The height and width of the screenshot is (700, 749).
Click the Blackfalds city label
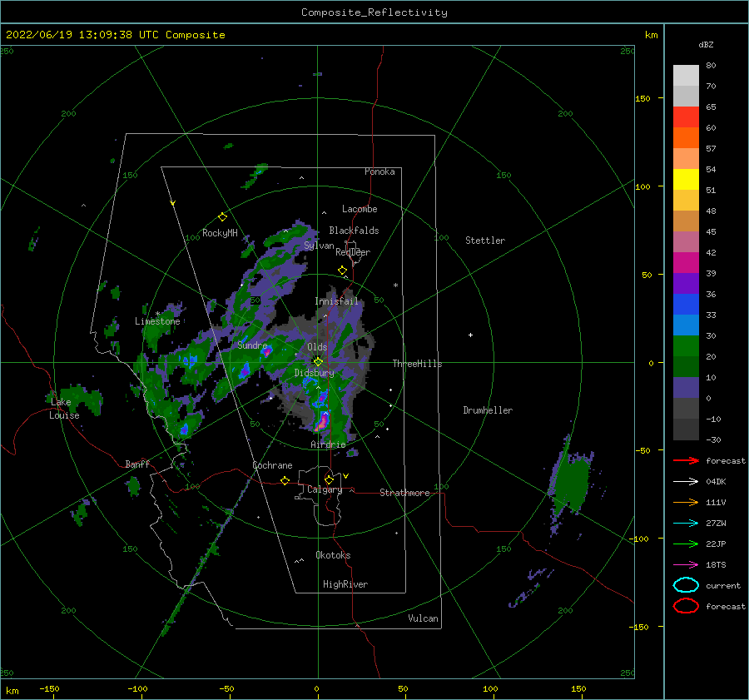[x=354, y=231]
